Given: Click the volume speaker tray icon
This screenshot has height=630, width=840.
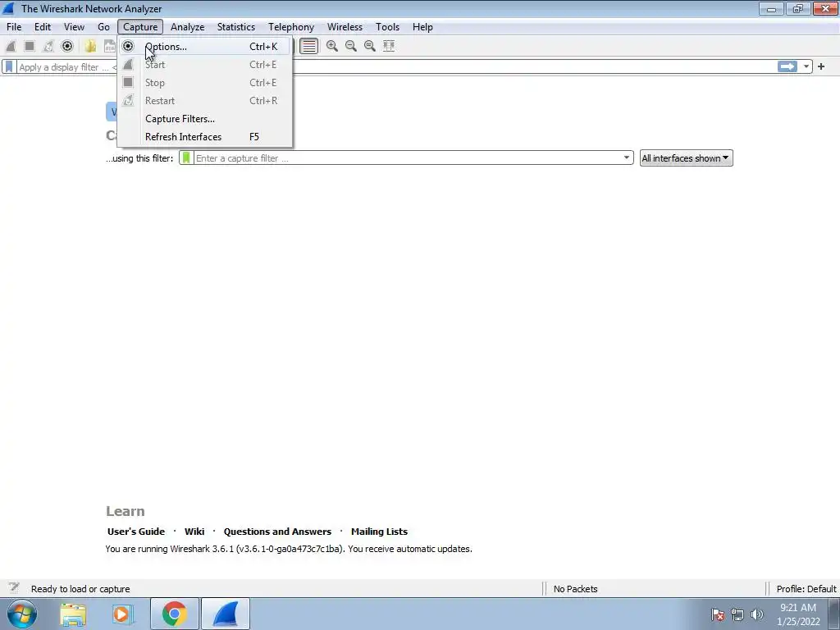Looking at the screenshot, I should coord(757,614).
